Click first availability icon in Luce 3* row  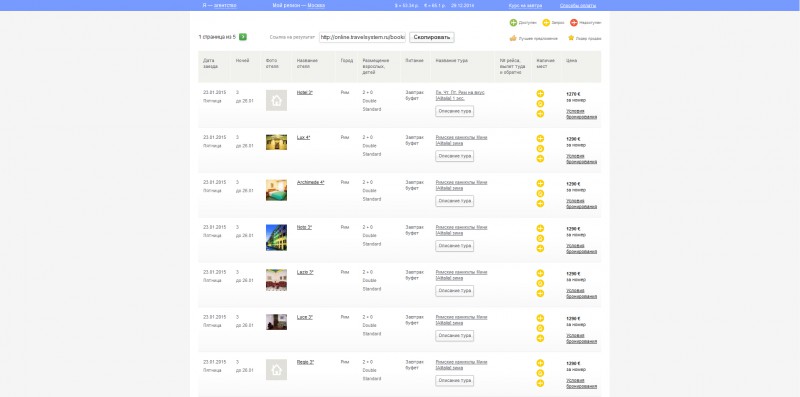[540, 318]
